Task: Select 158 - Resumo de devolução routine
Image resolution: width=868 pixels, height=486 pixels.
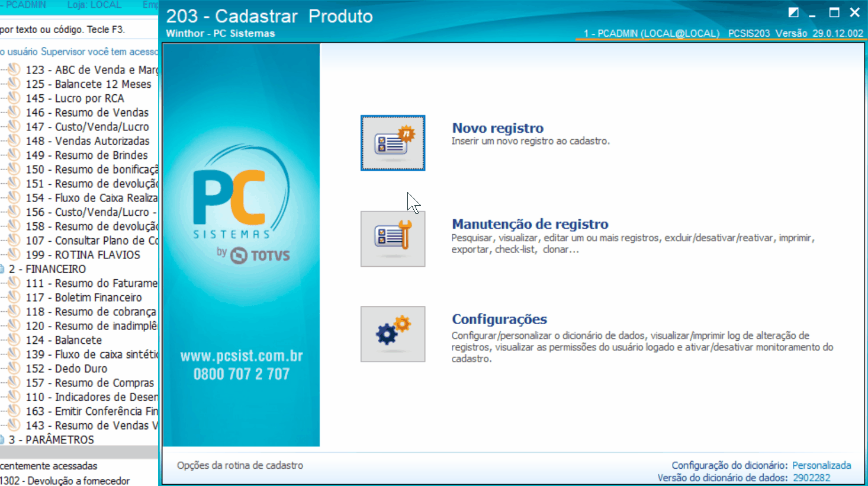Action: click(x=92, y=226)
